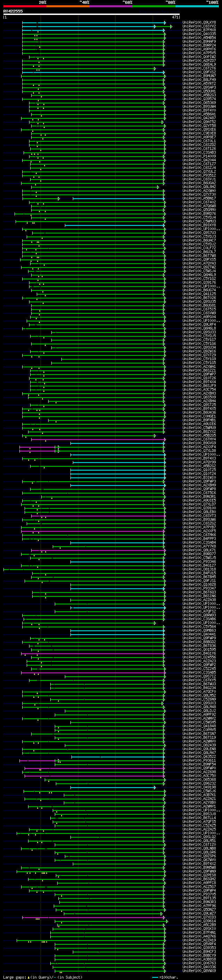Click the UniRef100_B3IWI0 label
Viewport: 222px width, 980px height.
tap(199, 477)
